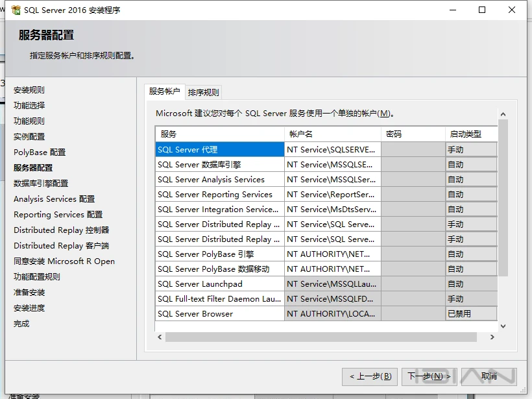Click the right arrow of the horizontal scrollbar

492,337
